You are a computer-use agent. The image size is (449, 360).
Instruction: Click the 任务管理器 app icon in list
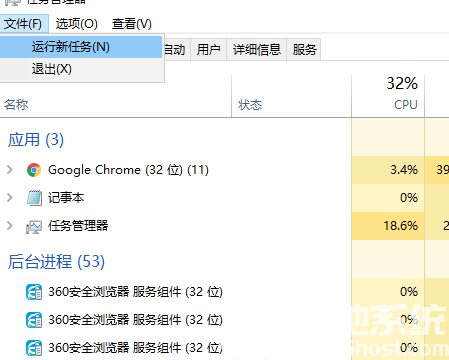[x=34, y=227]
